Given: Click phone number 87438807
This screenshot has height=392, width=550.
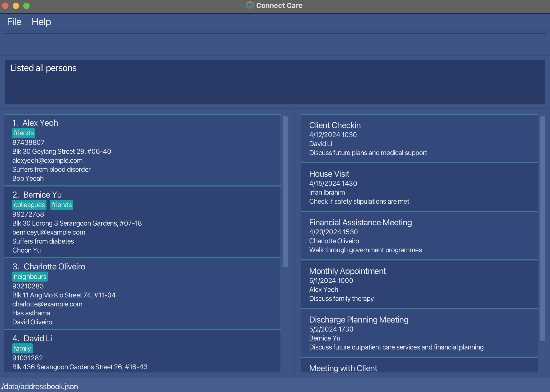Looking at the screenshot, I should (x=28, y=143).
